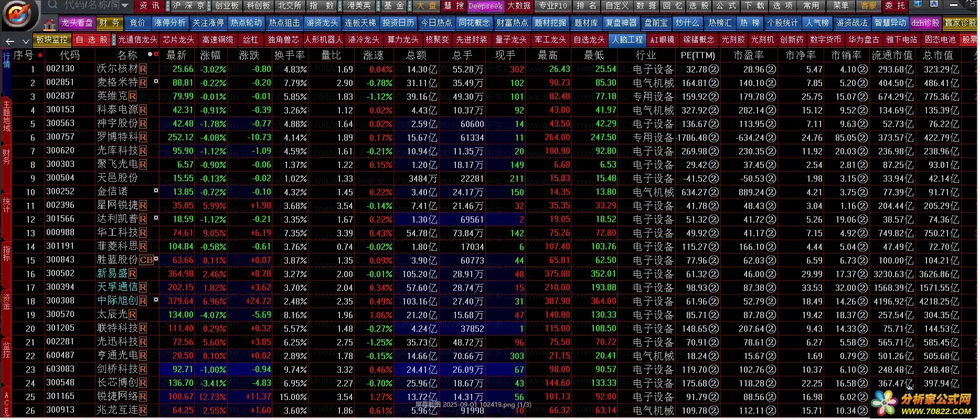Select the 亨通光电 stock name
Viewport: 980px width, 420px height.
(118, 355)
